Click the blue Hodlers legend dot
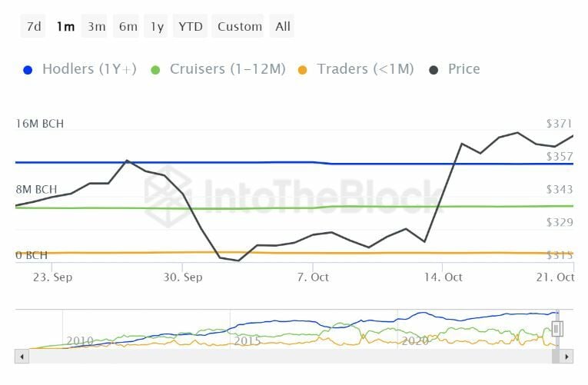 click(x=28, y=70)
